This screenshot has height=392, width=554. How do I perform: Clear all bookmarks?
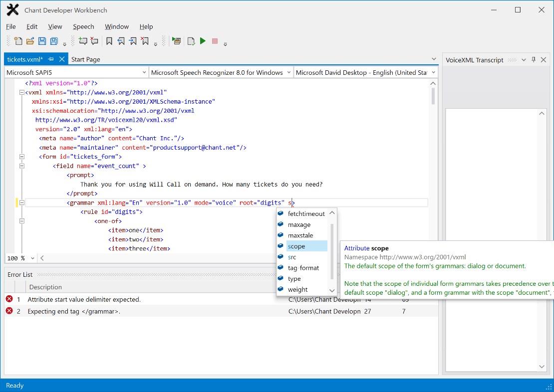coord(144,41)
